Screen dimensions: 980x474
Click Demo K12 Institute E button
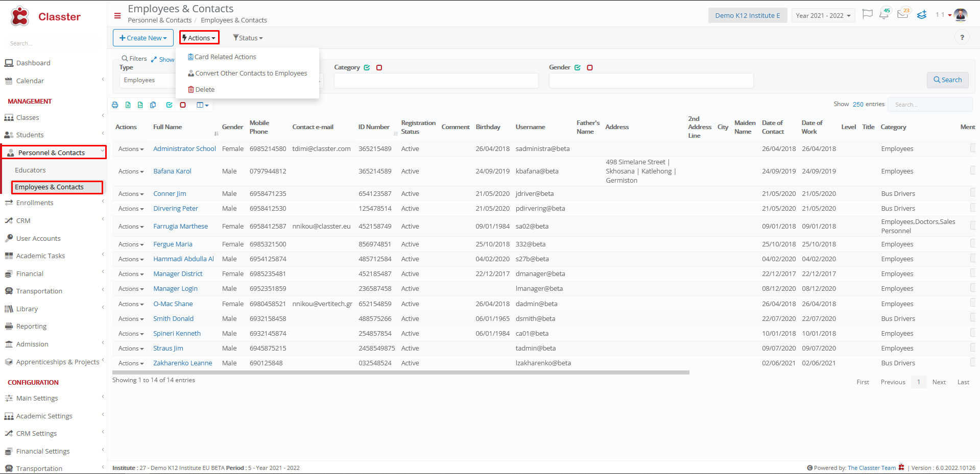[x=747, y=15]
